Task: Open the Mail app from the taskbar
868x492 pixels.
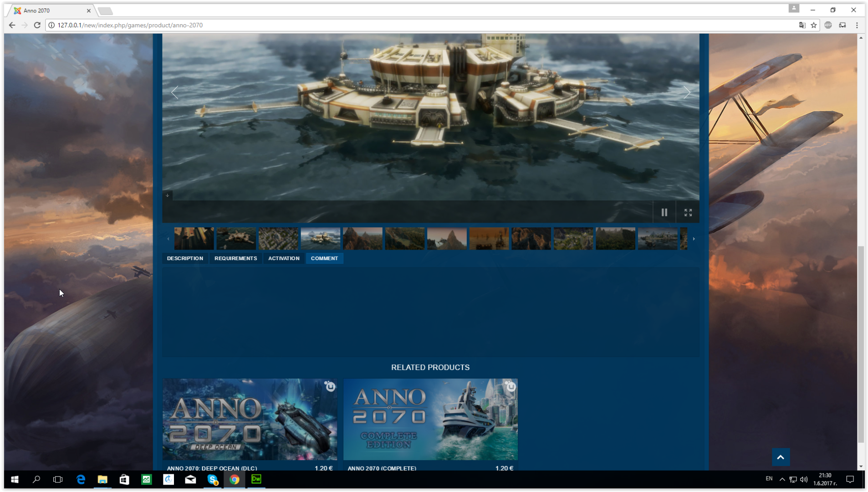Action: tap(190, 479)
